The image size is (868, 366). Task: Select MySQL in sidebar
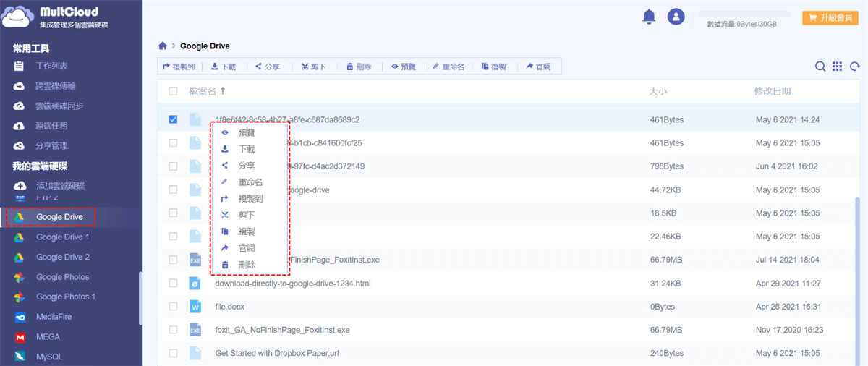[49, 357]
